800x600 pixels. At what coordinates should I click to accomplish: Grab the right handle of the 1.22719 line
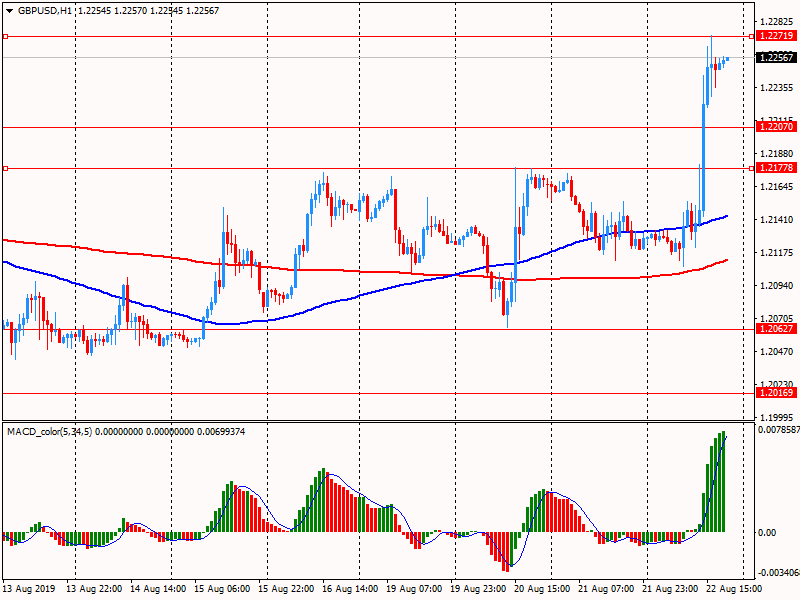point(752,37)
